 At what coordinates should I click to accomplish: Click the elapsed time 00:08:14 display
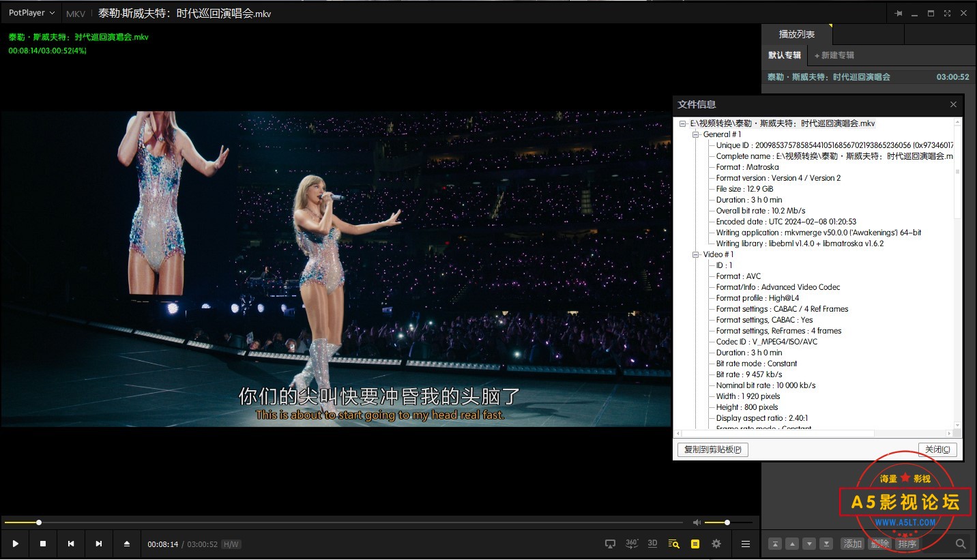coord(163,544)
